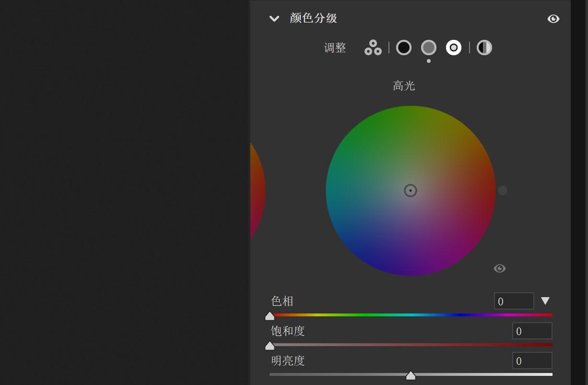
Task: Click inside the hue value field showing 0
Action: [514, 301]
